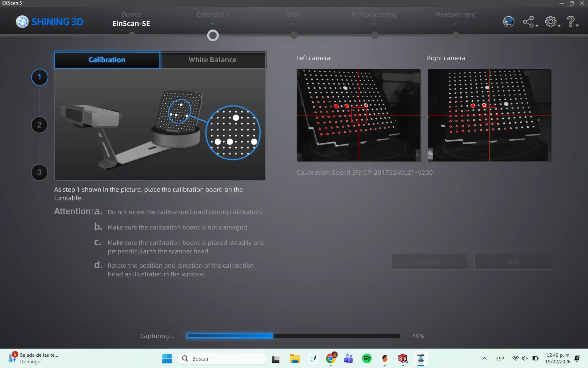Image resolution: width=588 pixels, height=368 pixels.
Task: Open the settings gear dropdown
Action: [552, 22]
